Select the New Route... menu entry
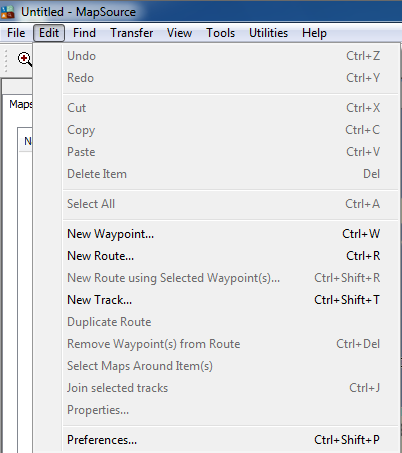The height and width of the screenshot is (453, 402). (223, 256)
